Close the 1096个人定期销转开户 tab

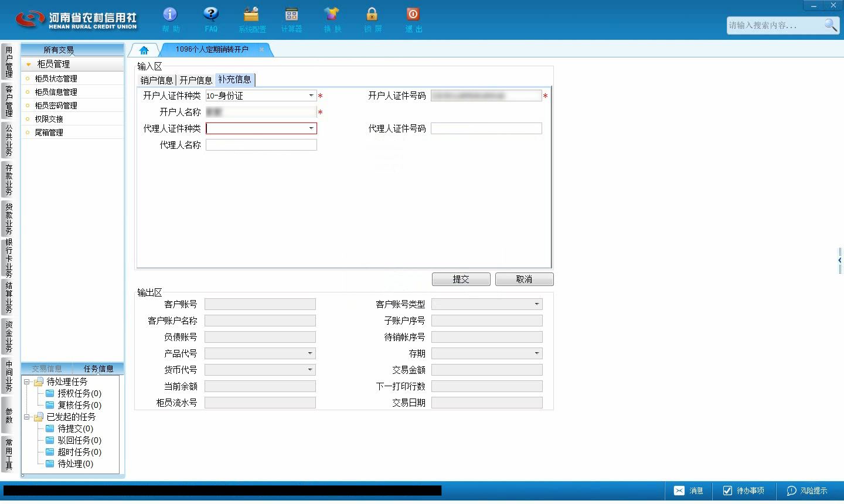point(262,50)
